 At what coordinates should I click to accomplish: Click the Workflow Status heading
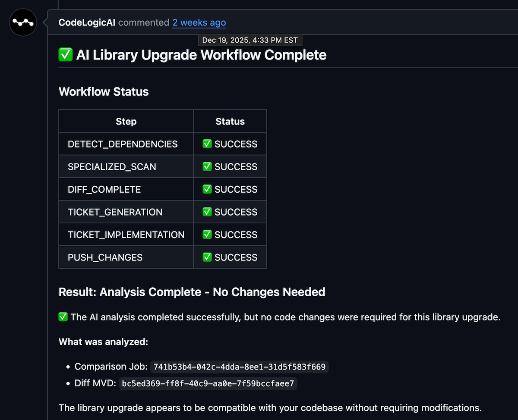click(104, 91)
